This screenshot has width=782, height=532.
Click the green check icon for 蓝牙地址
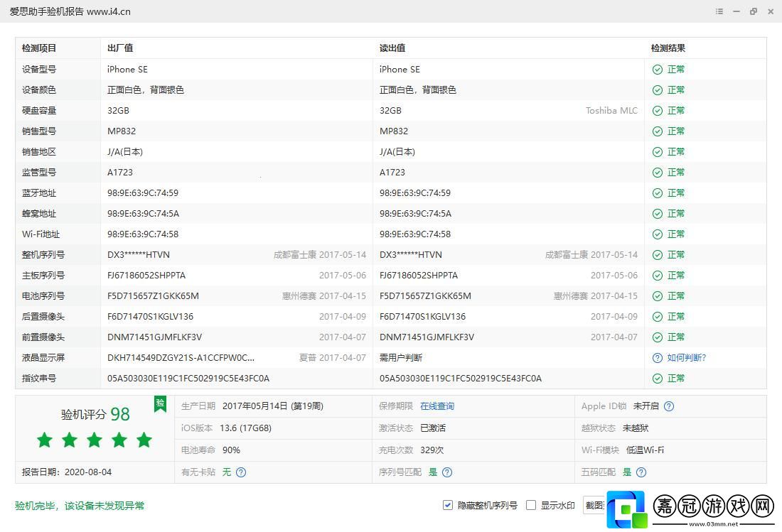[x=658, y=192]
